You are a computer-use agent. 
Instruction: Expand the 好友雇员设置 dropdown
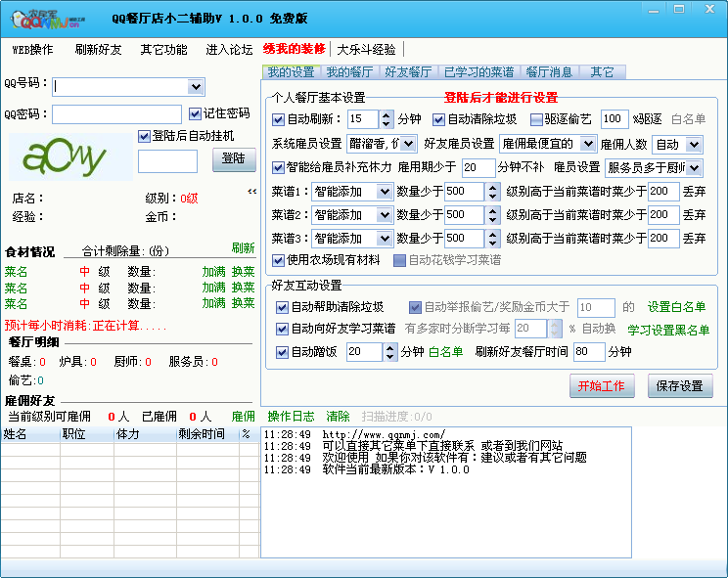(587, 144)
